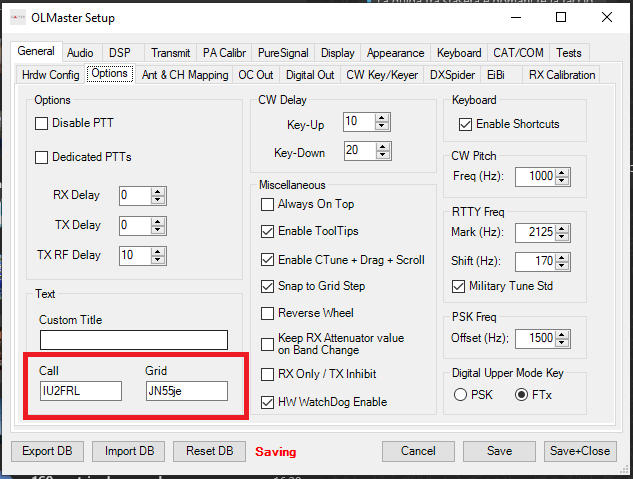Maximize the OLMaster Setup window

point(561,17)
